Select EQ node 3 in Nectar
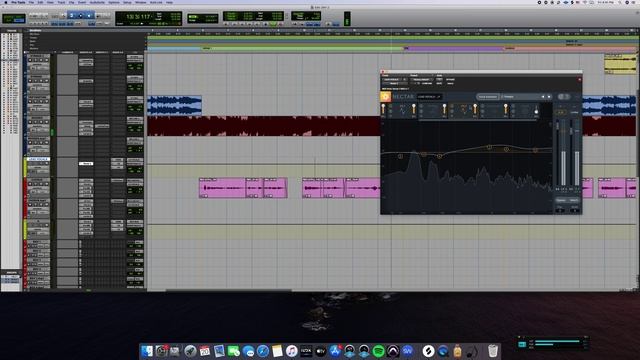 [439, 156]
